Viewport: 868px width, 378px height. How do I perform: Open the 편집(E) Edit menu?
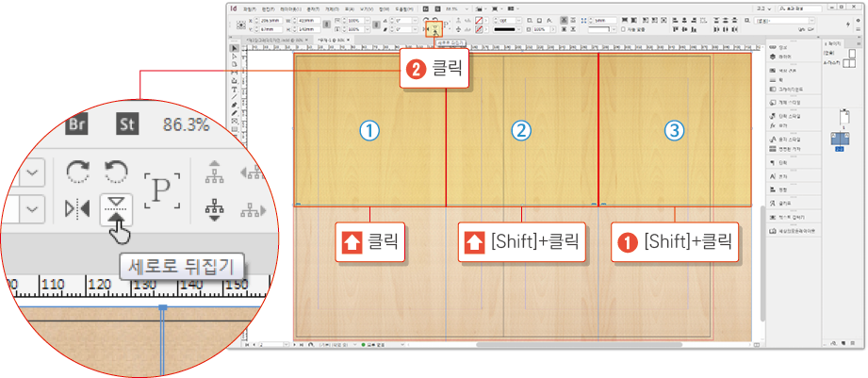268,8
